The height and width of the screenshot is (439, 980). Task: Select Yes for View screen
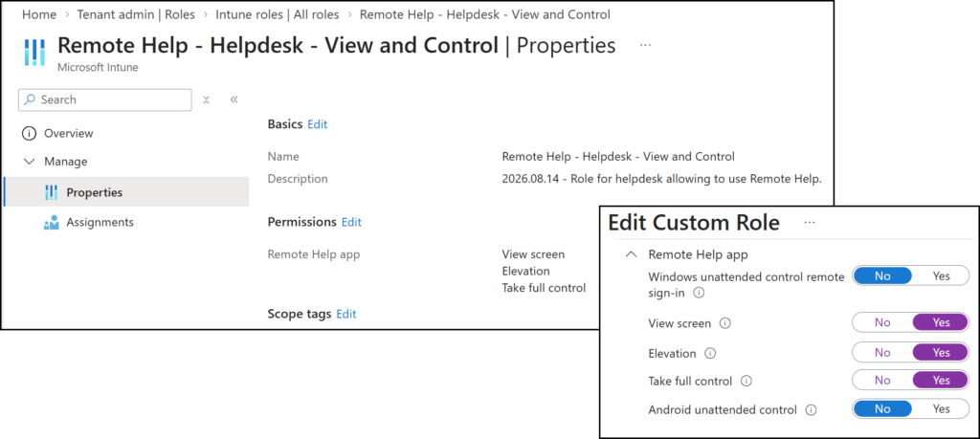click(x=941, y=323)
